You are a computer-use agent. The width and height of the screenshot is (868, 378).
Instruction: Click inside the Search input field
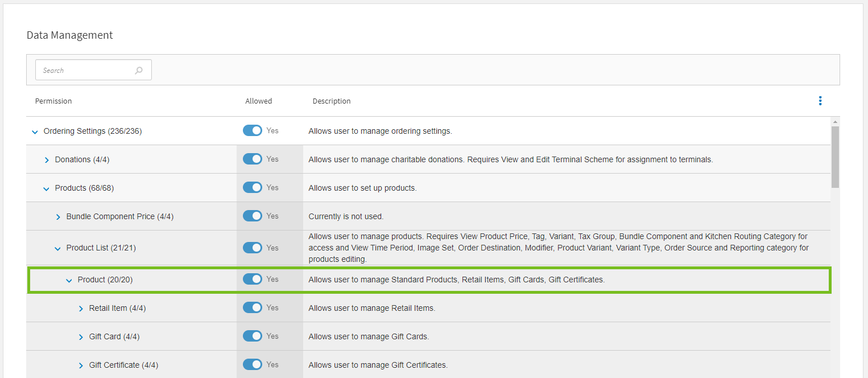point(85,71)
